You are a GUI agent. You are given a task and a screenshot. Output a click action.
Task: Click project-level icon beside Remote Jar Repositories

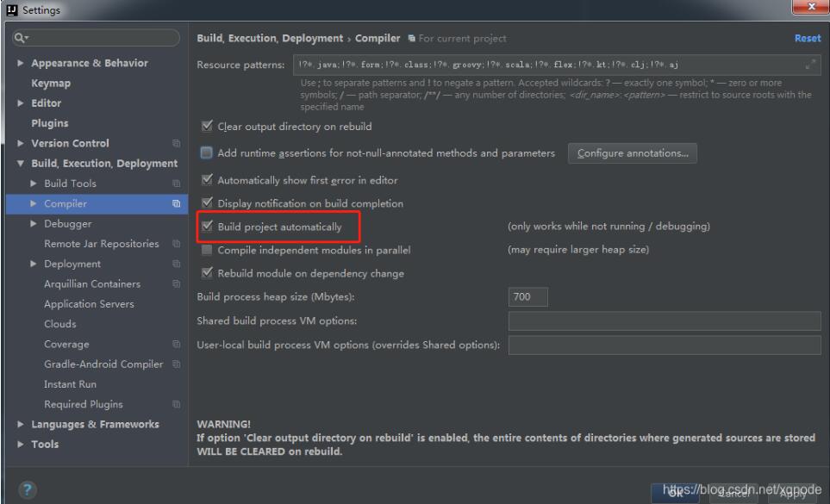[177, 244]
